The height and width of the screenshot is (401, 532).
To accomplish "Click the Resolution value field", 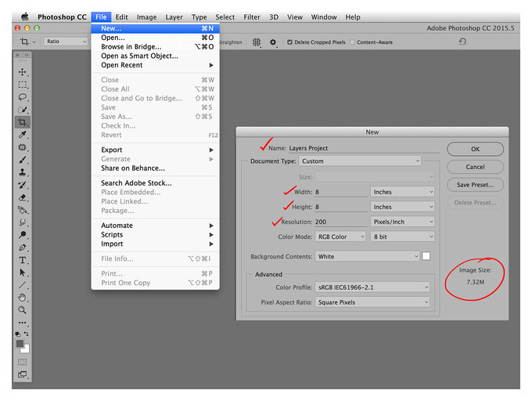I will [341, 222].
